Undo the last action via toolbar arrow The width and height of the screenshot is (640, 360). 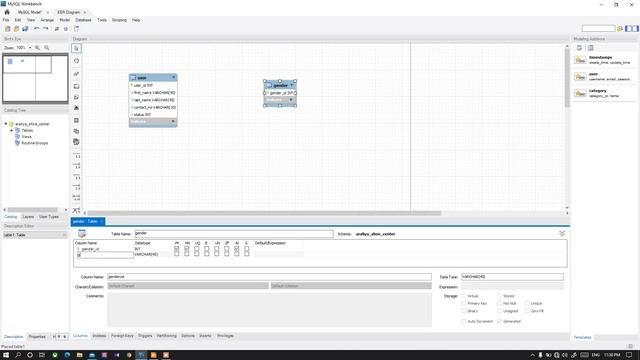tap(37, 29)
